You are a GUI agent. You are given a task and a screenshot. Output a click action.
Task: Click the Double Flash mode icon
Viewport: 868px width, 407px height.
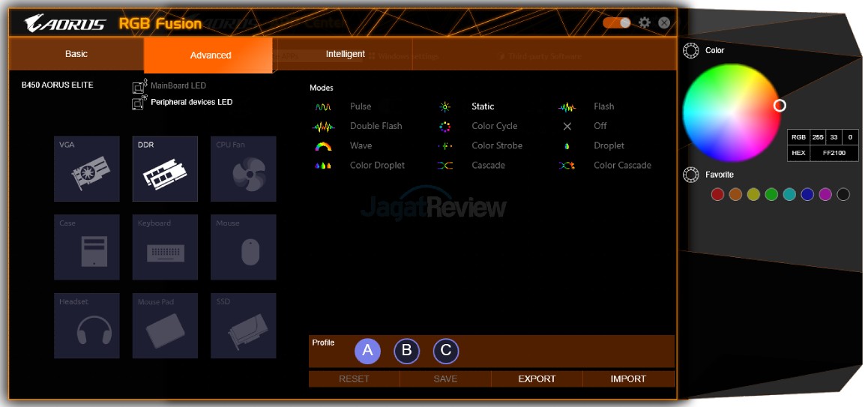323,127
